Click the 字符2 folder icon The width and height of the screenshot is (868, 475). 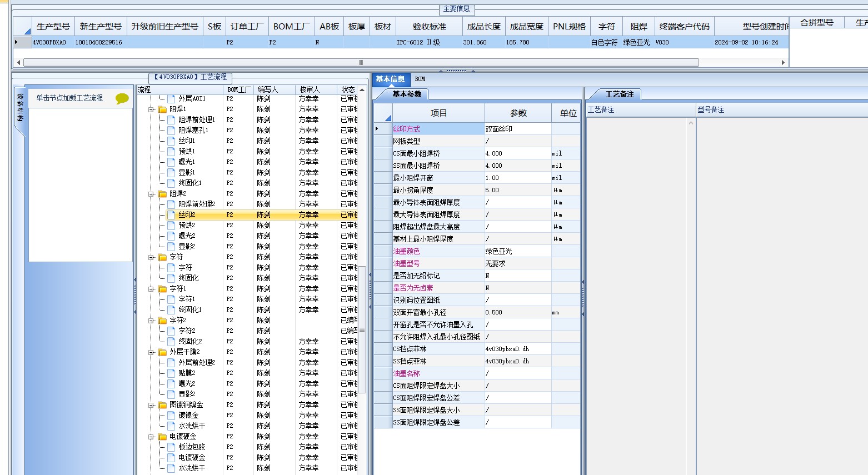point(163,321)
